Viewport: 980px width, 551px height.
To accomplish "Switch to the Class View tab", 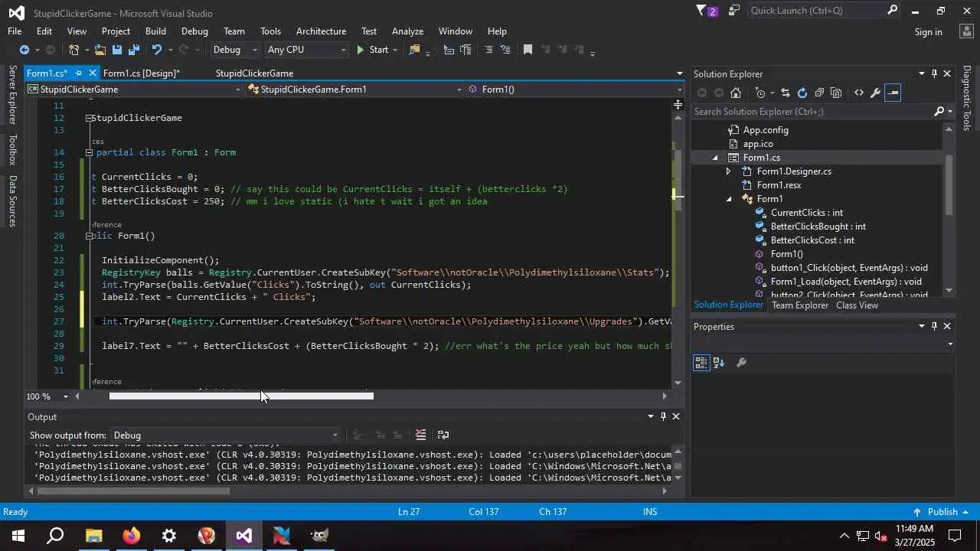I will coord(857,305).
